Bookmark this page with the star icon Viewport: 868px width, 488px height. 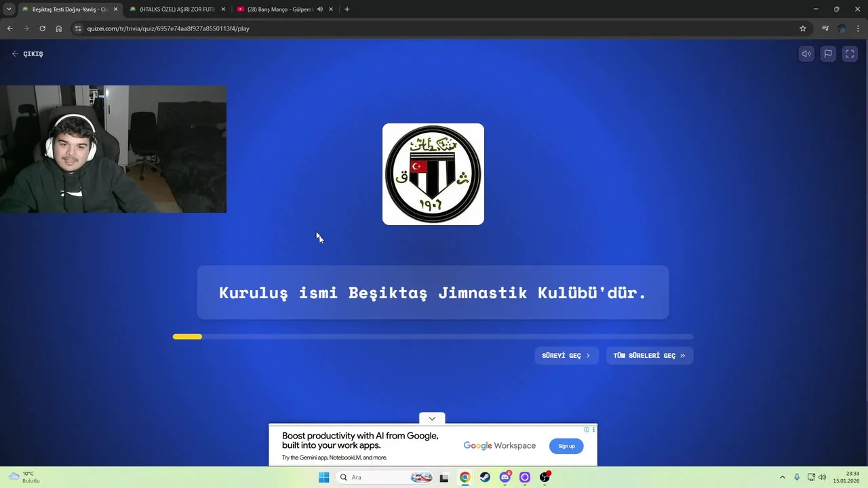803,28
